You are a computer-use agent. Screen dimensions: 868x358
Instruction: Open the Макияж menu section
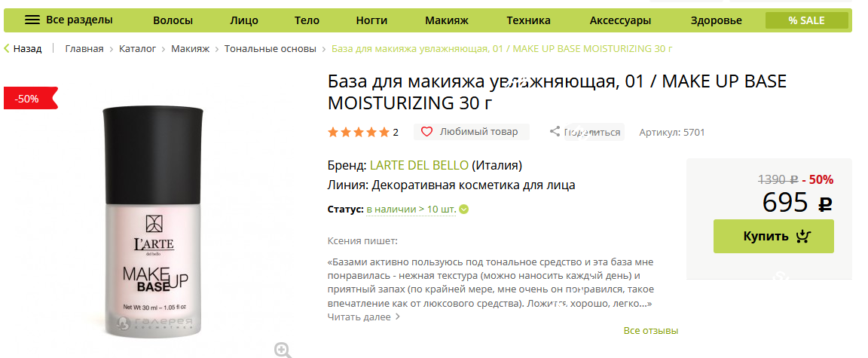pos(447,21)
